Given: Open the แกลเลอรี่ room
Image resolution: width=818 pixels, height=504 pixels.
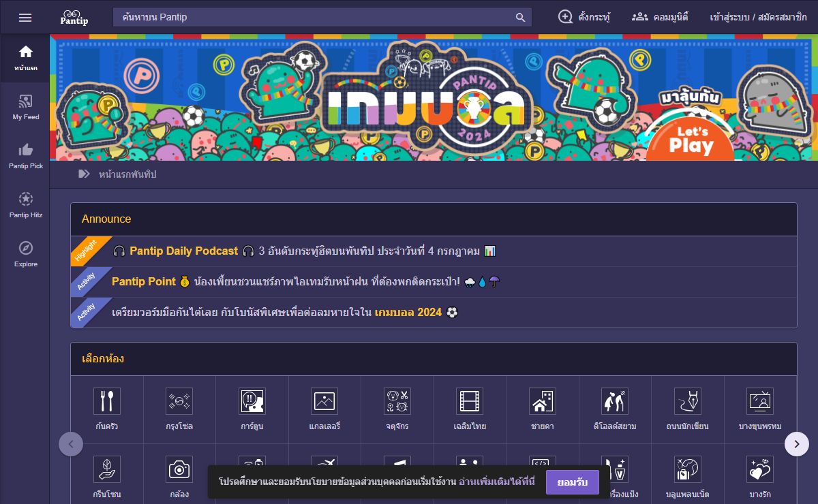Looking at the screenshot, I should click(324, 409).
